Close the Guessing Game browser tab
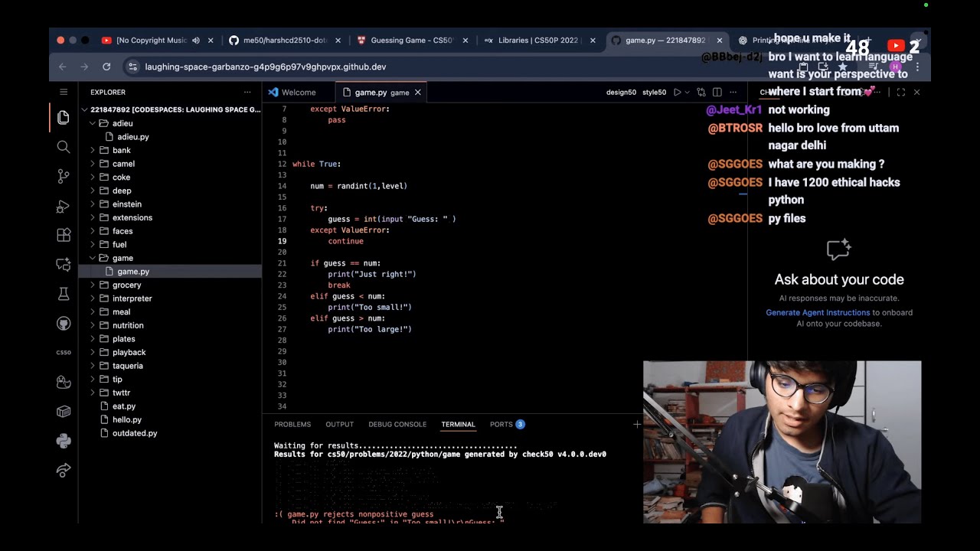 point(465,41)
